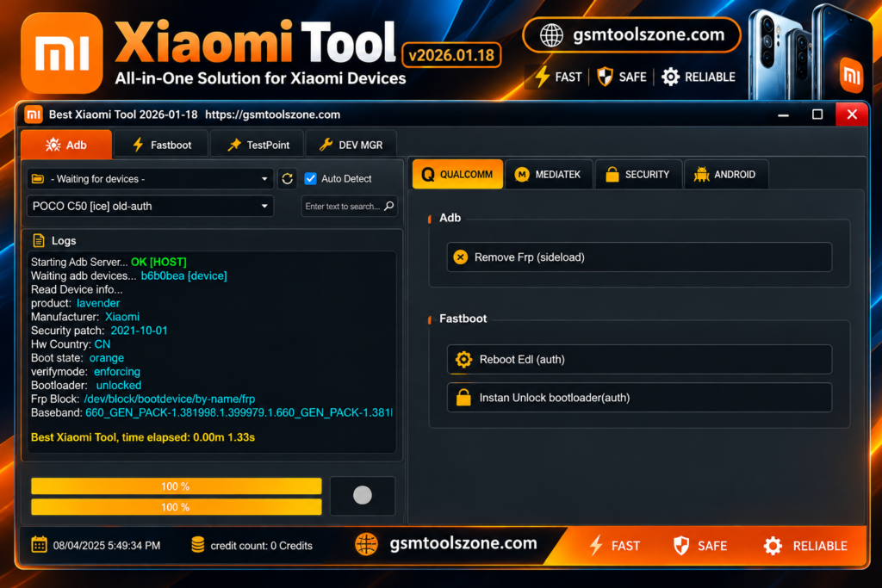Click the Logs document icon
882x588 pixels.
(x=39, y=240)
